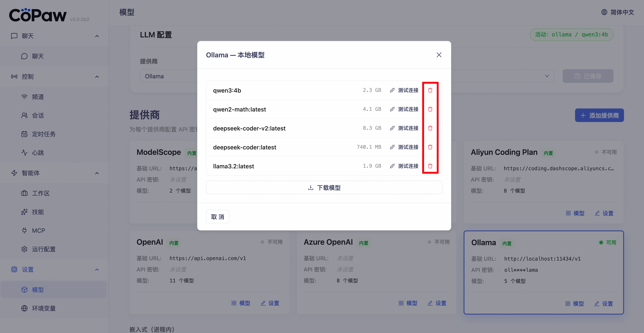Delete the qwen3:4b model via trash icon

[x=430, y=90]
